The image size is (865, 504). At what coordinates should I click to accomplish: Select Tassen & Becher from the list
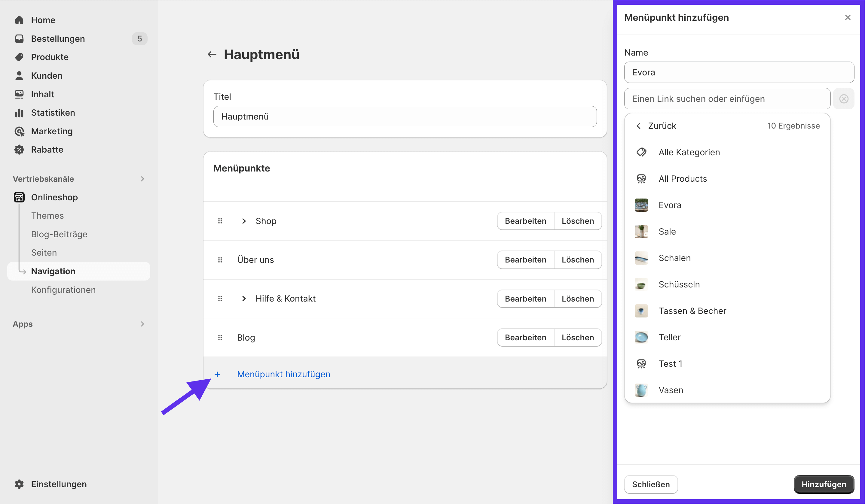[727, 311]
